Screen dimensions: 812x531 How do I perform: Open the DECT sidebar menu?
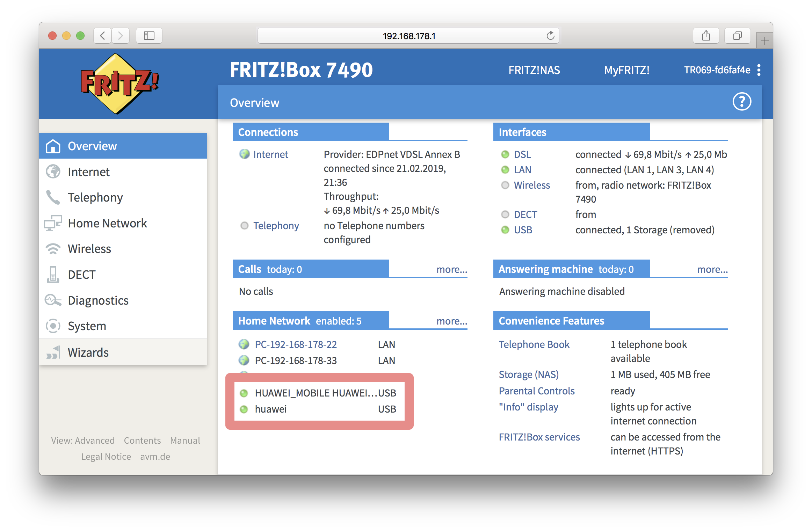pos(123,275)
